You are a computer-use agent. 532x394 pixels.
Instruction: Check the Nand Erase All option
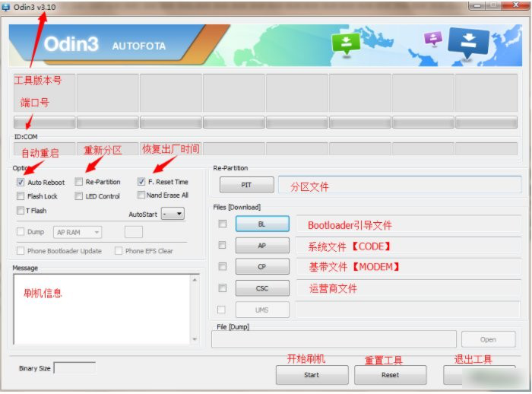141,195
